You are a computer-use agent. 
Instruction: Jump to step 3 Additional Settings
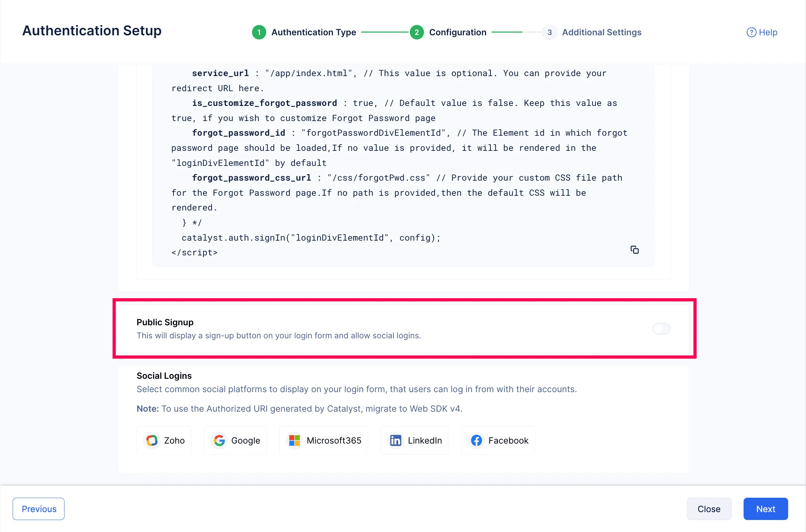pos(549,32)
